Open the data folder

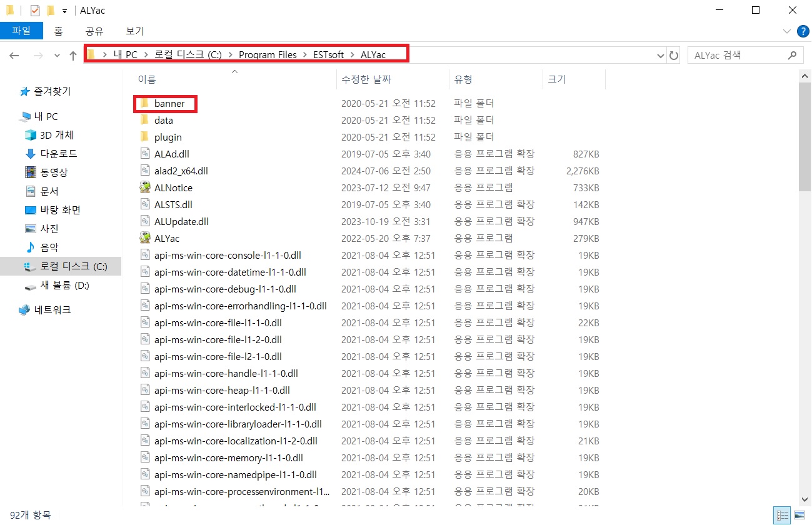click(x=163, y=120)
